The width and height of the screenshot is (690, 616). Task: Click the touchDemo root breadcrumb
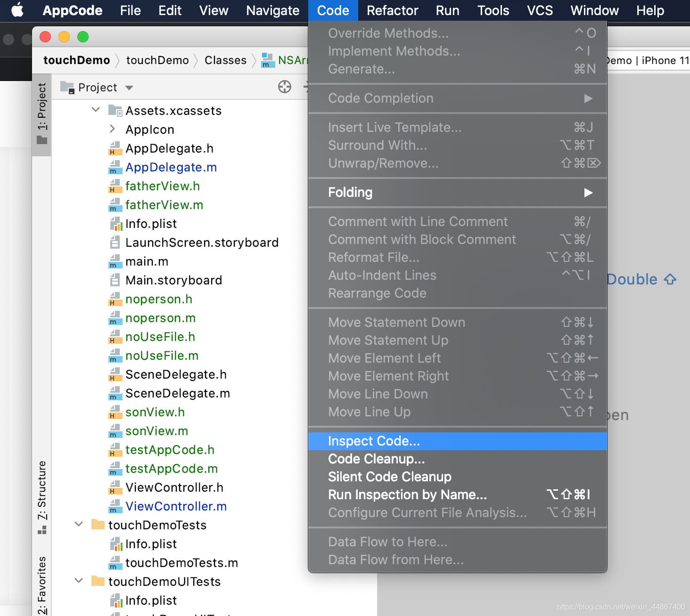(76, 60)
